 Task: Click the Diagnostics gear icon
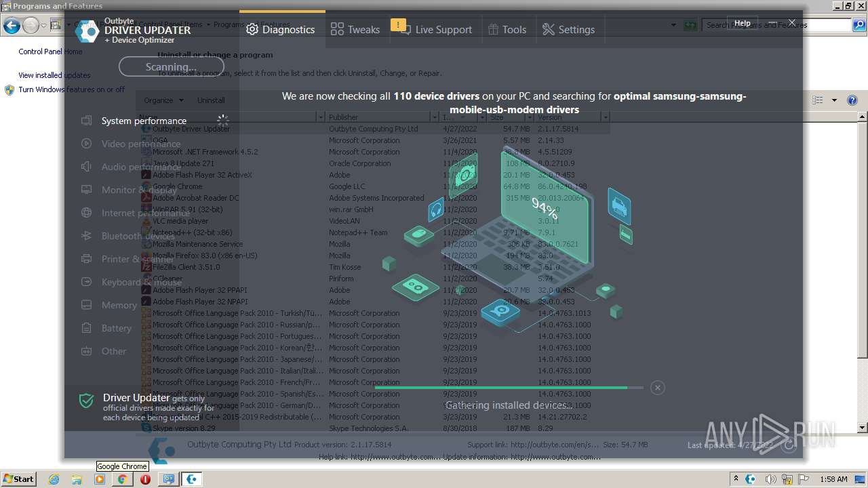point(252,29)
